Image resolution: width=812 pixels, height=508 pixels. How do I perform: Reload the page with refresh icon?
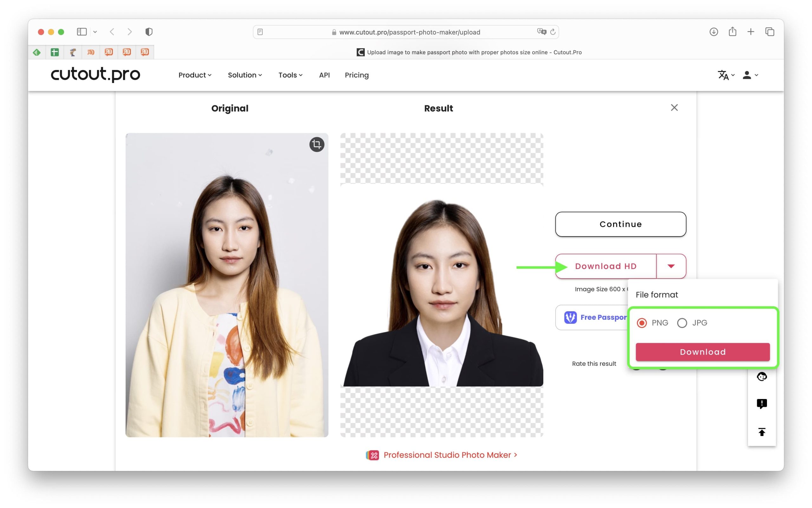point(553,32)
